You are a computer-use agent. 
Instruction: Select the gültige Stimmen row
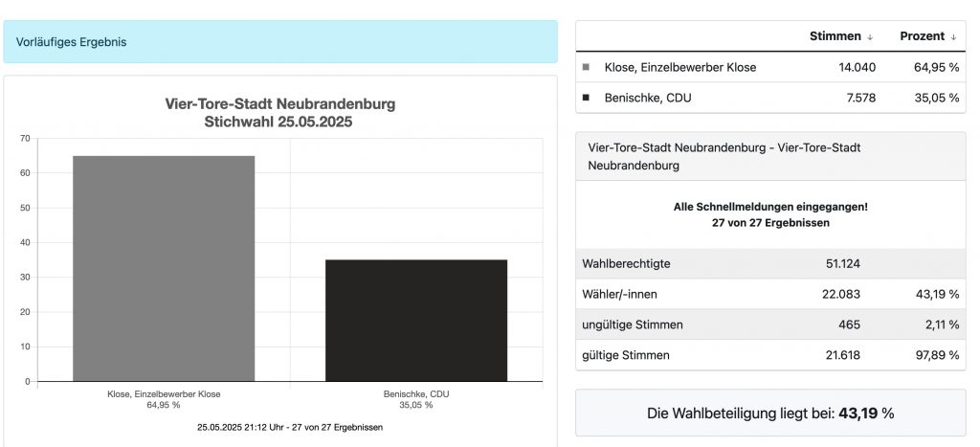pyautogui.click(x=769, y=355)
